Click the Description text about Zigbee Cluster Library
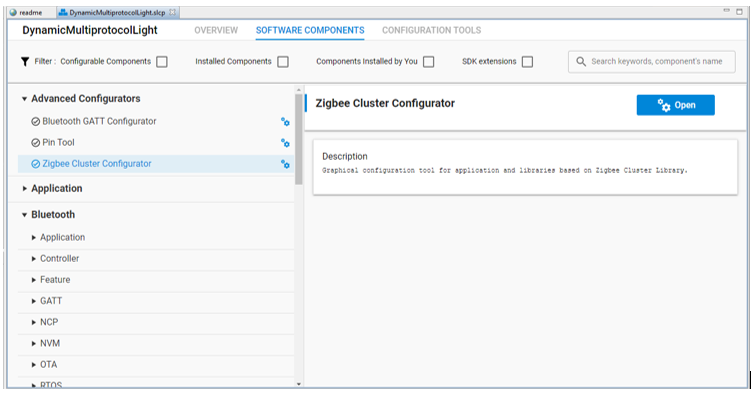This screenshot has width=752, height=394. tap(505, 171)
